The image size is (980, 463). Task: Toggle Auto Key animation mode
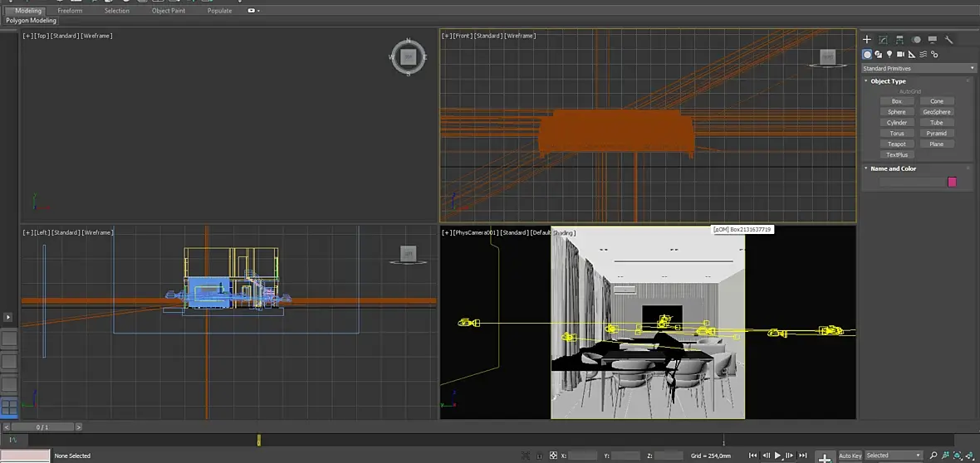point(850,456)
